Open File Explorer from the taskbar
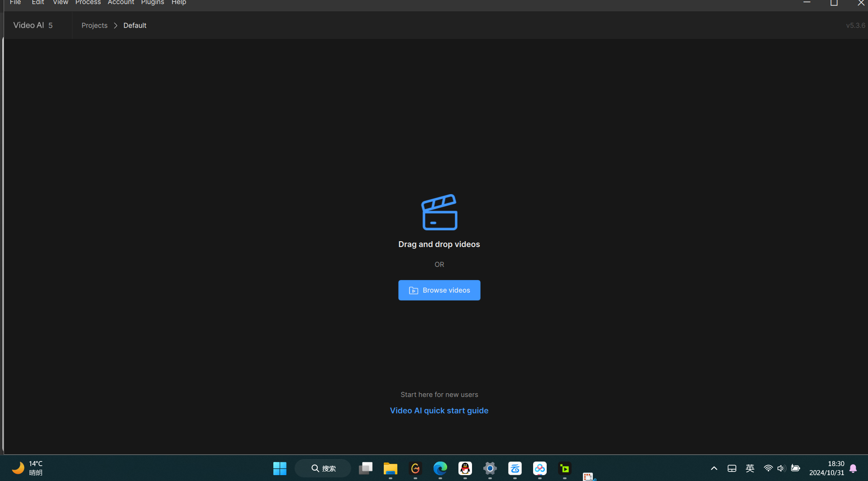The image size is (868, 481). tap(390, 468)
